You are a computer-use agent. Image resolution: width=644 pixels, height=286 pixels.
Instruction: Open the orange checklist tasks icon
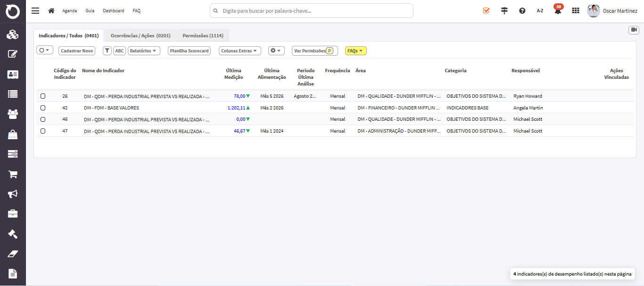487,10
